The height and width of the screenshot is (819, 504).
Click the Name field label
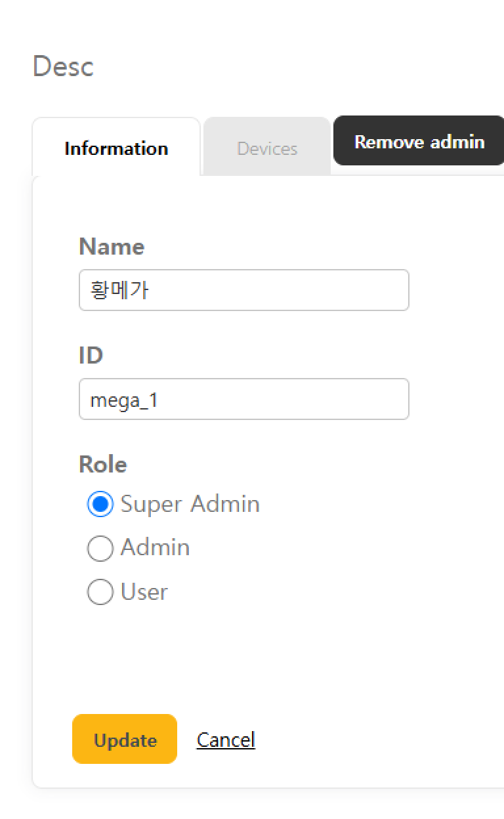112,247
